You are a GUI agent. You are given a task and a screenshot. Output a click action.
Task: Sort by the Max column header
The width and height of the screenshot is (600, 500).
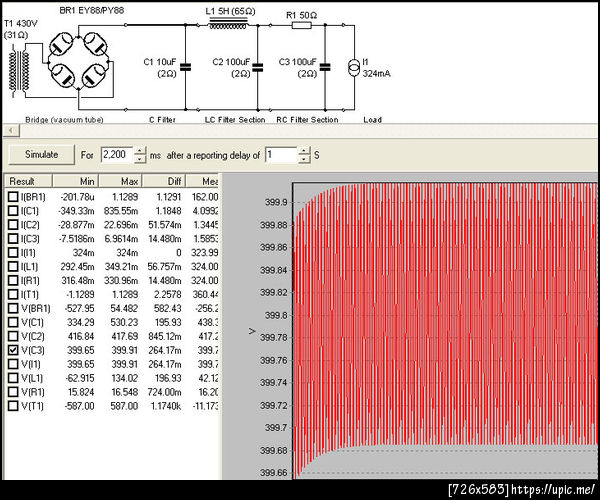point(121,181)
